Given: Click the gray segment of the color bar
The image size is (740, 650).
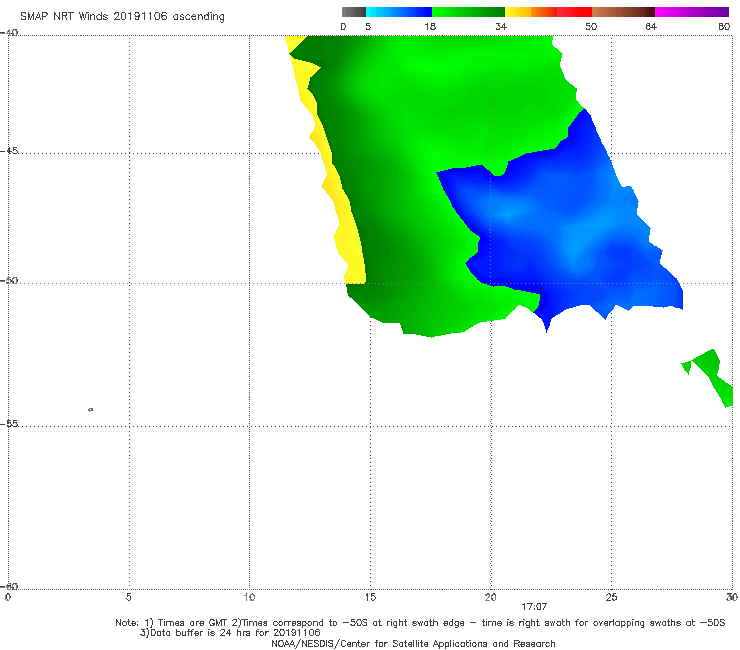Looking at the screenshot, I should (x=354, y=12).
